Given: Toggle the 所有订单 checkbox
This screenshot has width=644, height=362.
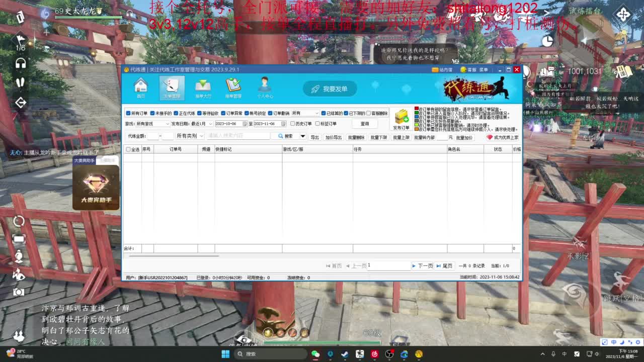Looking at the screenshot, I should pyautogui.click(x=128, y=114).
